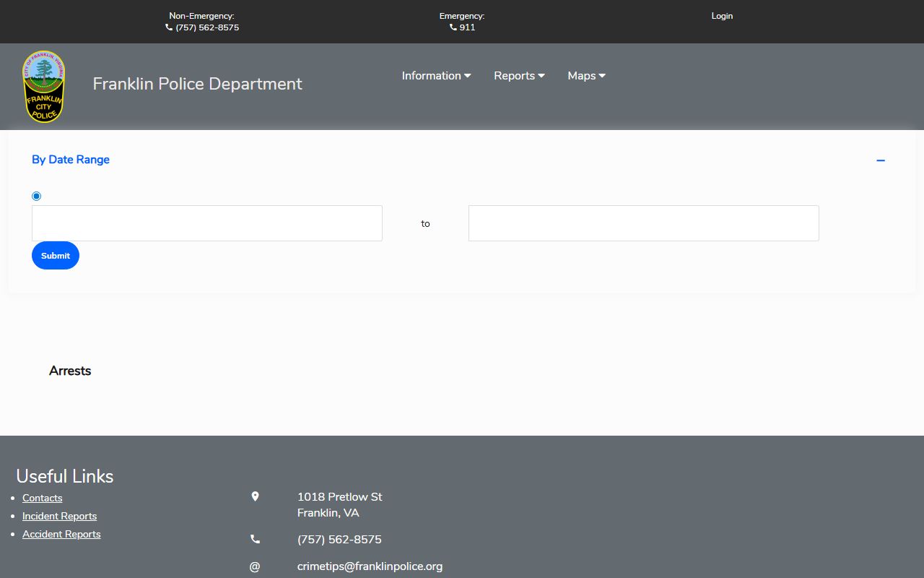This screenshot has height=578, width=924.
Task: Click the 1018 Pretlow St address text
Action: 340,497
